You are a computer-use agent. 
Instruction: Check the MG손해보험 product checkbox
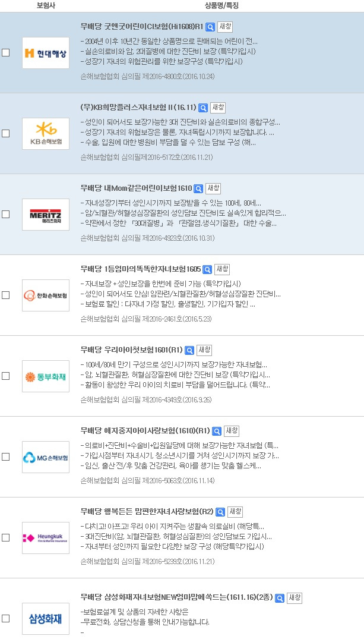(x=6, y=457)
